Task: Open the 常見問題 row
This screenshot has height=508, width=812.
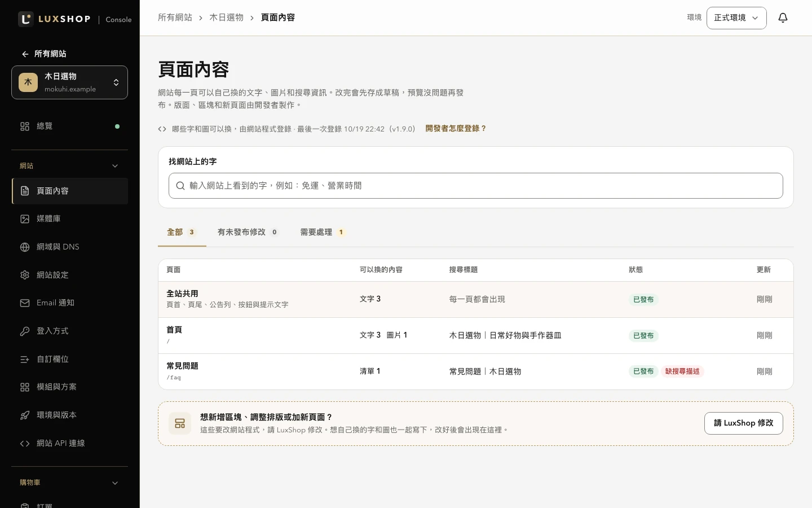Action: 475,371
